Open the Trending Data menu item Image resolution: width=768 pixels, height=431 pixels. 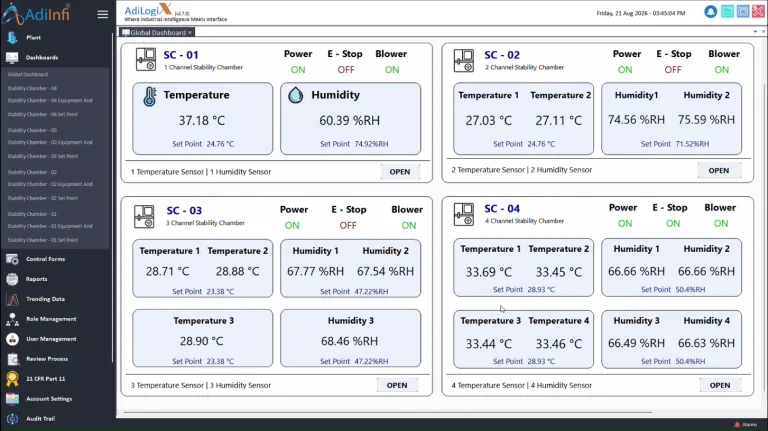coord(45,299)
